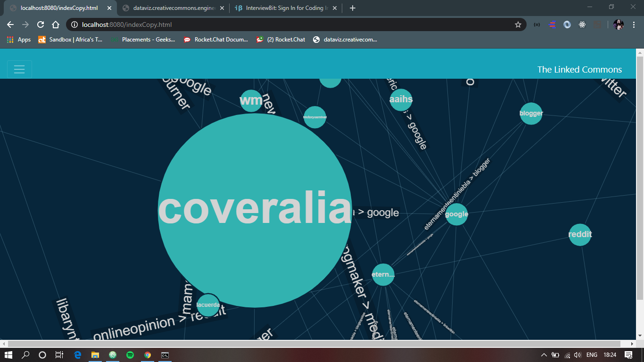Open Cortana from the taskbar
This screenshot has height=362, width=644.
42,355
